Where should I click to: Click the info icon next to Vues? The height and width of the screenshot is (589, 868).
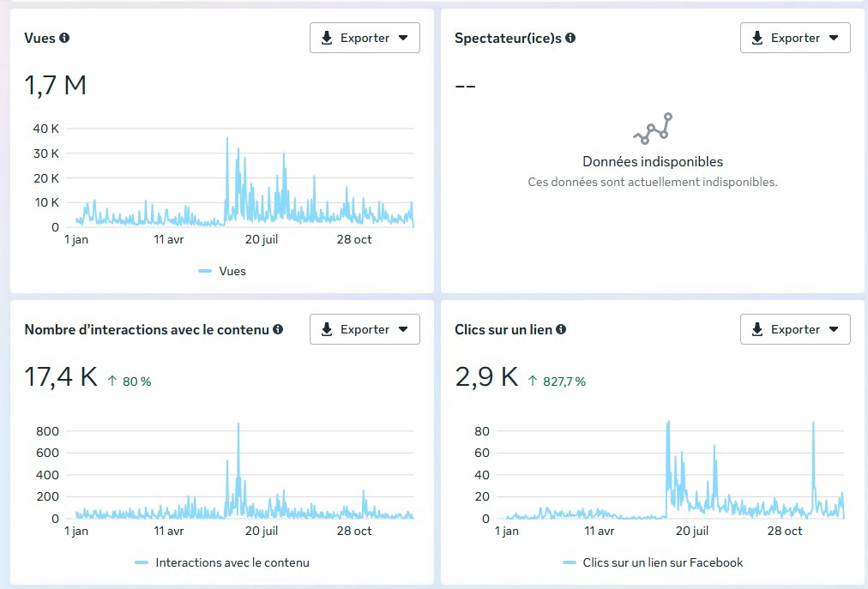tap(64, 38)
